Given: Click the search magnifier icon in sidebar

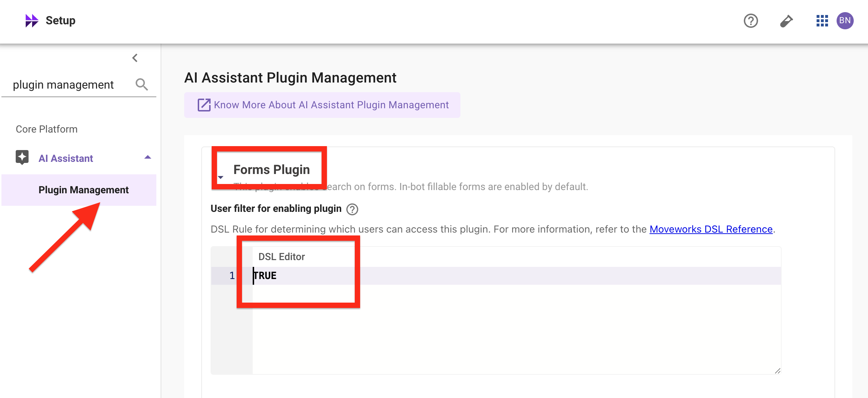Looking at the screenshot, I should (x=142, y=85).
